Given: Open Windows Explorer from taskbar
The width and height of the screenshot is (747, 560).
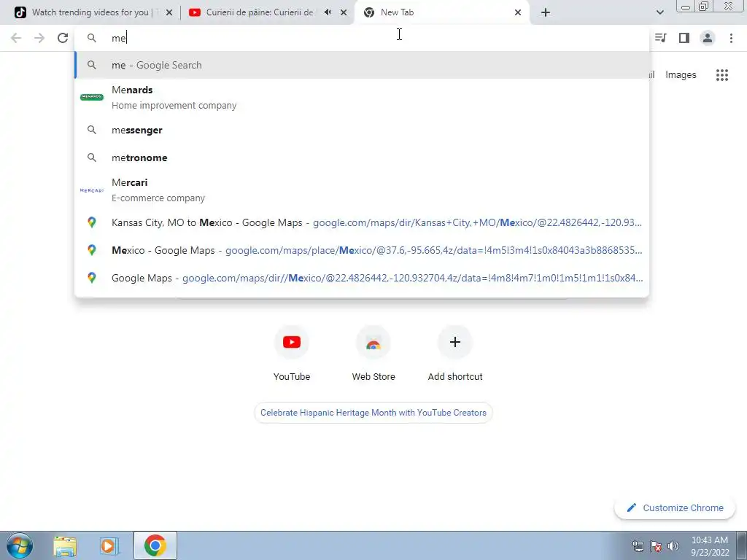Looking at the screenshot, I should (x=65, y=545).
